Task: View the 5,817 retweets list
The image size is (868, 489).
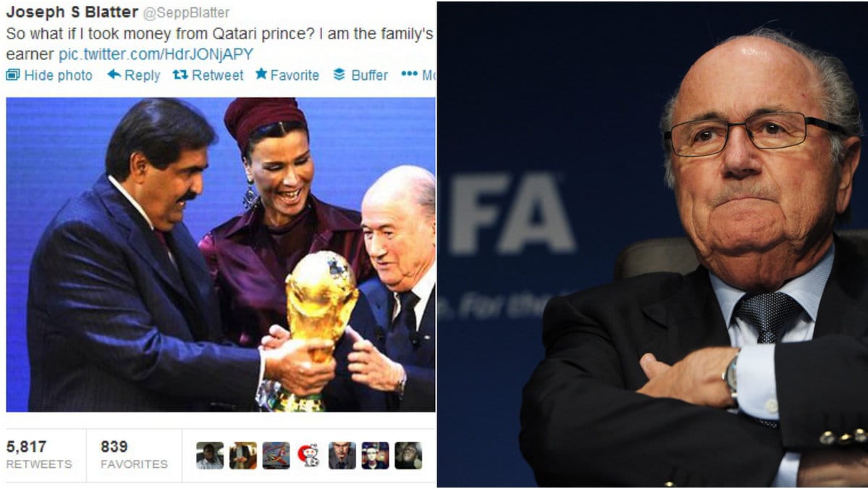Action: 39,455
